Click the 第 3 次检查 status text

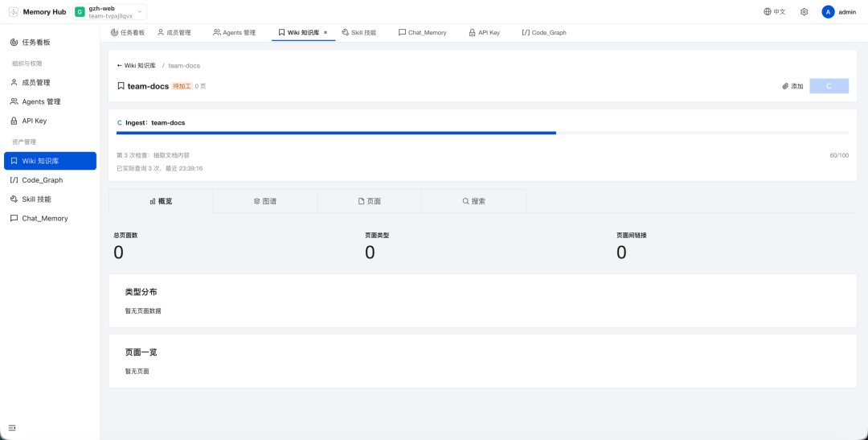154,155
